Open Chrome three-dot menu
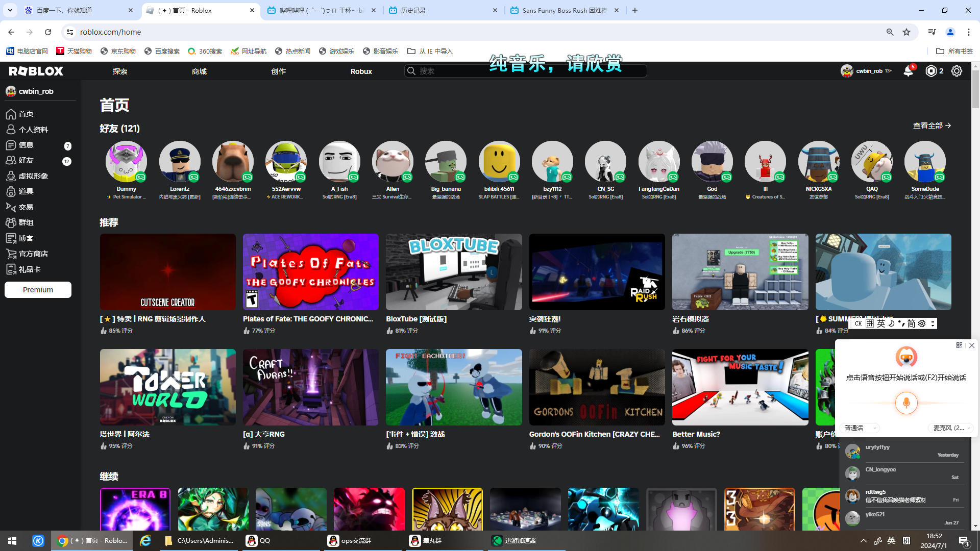980x551 pixels. click(x=968, y=32)
